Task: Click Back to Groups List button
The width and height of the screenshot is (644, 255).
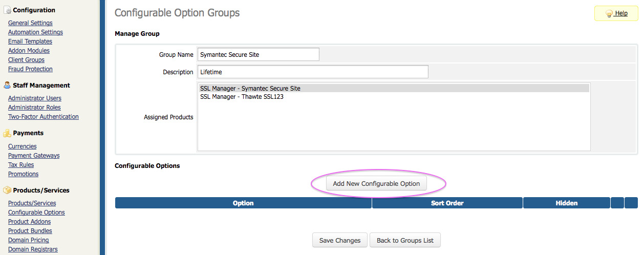Action: [x=405, y=240]
